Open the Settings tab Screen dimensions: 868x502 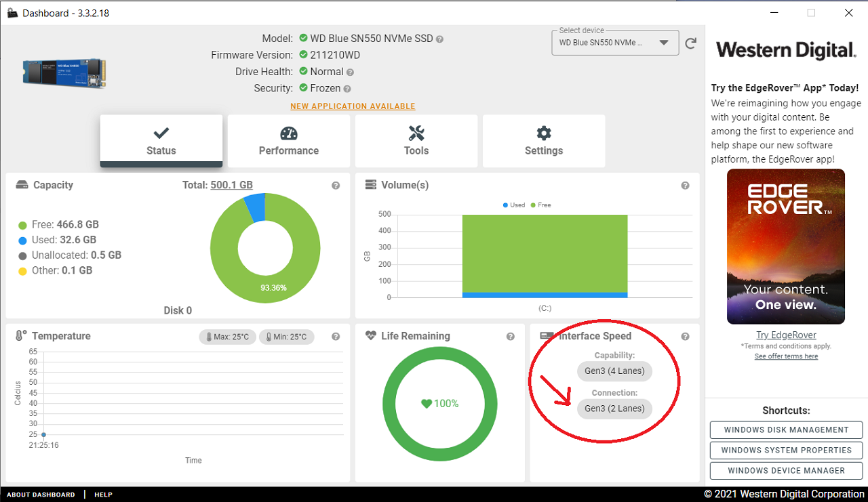point(544,141)
